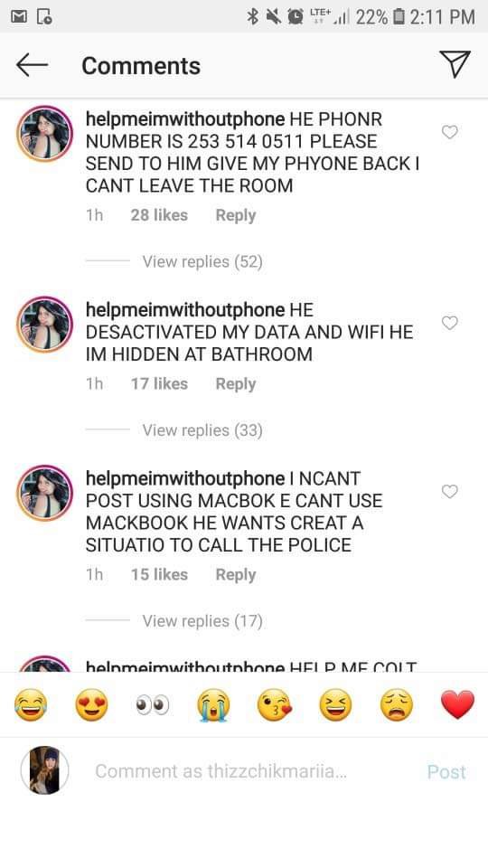
Task: Expand View replies (33)
Action: click(202, 430)
